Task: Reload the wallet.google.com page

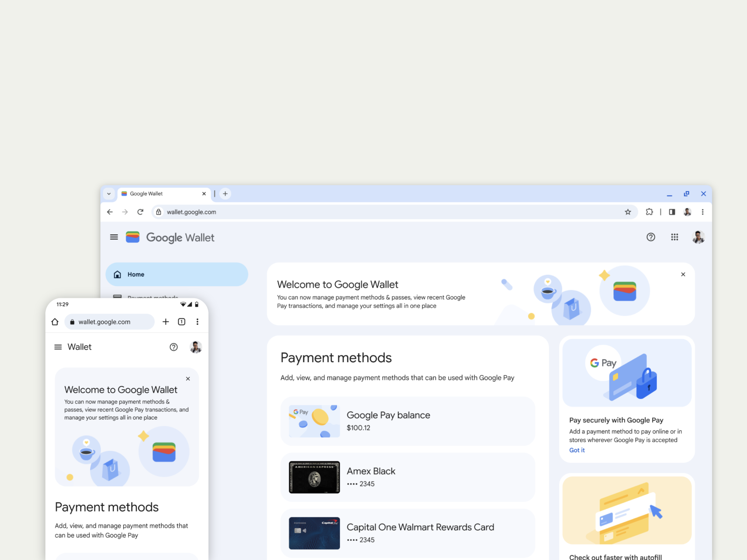Action: (140, 212)
